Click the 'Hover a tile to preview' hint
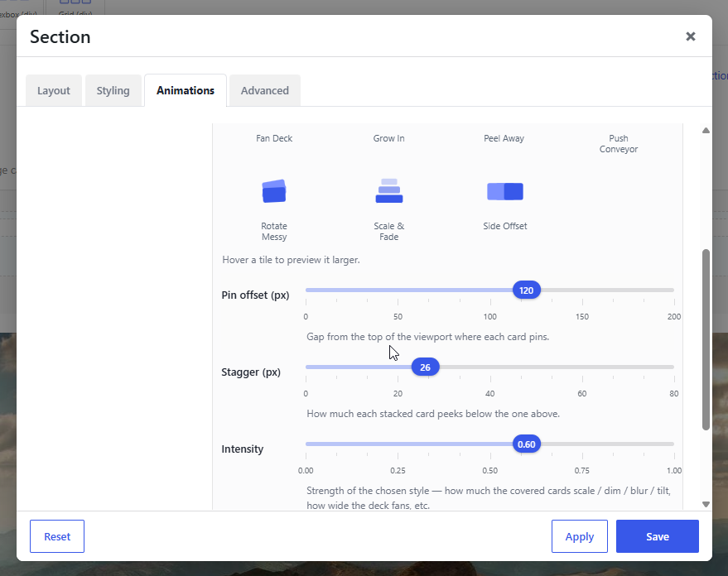 pyautogui.click(x=291, y=260)
